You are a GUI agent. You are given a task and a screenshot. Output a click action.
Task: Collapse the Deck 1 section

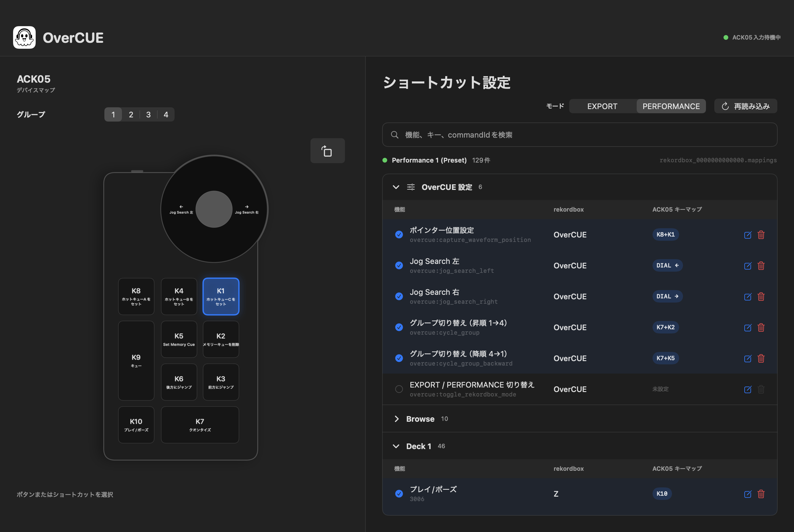396,446
